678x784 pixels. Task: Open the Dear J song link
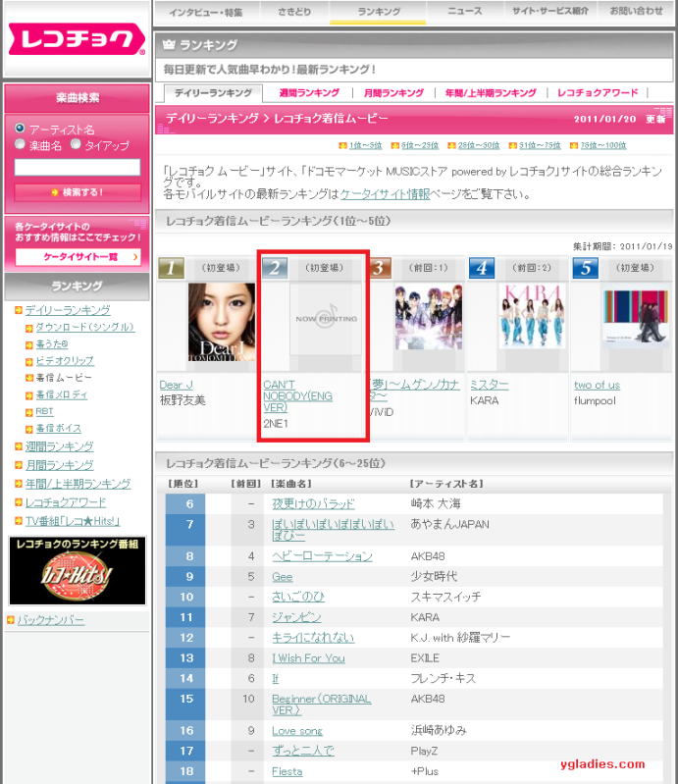tap(176, 385)
